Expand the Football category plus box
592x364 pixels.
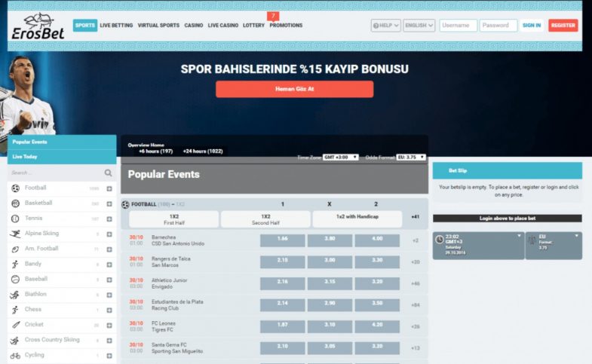(109, 188)
